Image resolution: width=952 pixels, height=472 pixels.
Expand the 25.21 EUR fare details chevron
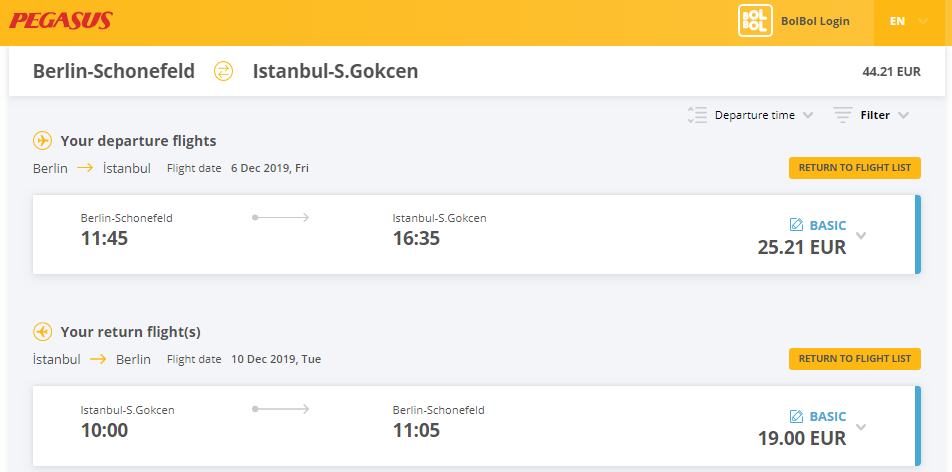coord(861,236)
